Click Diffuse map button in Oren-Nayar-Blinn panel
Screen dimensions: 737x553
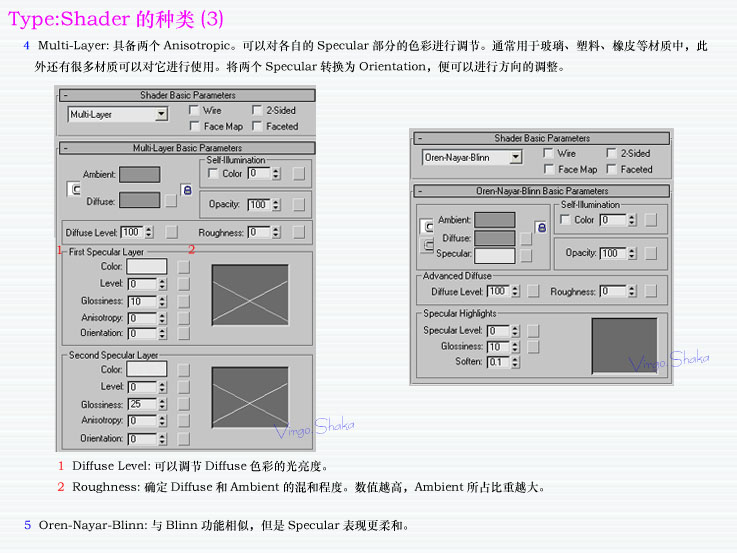526,239
